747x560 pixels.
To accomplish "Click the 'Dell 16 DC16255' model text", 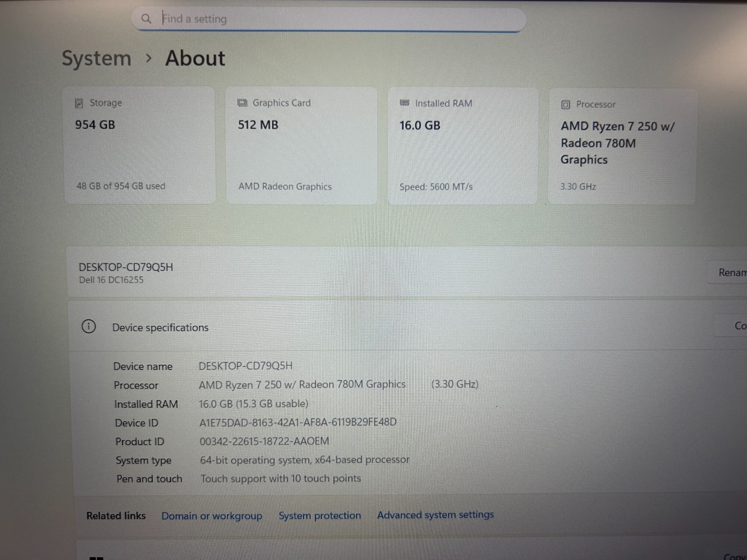I will (111, 280).
